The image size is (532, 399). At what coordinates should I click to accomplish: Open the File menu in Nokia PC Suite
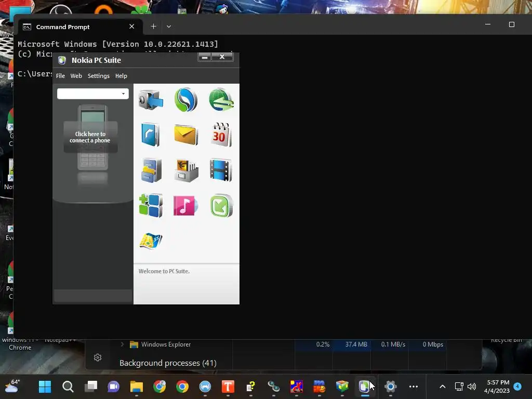[60, 76]
